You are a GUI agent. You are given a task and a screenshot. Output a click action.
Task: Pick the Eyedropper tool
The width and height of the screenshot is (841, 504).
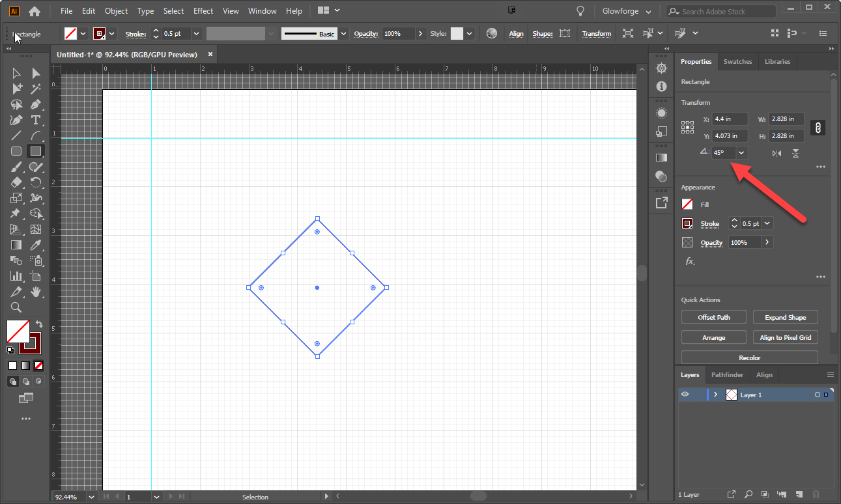[36, 244]
